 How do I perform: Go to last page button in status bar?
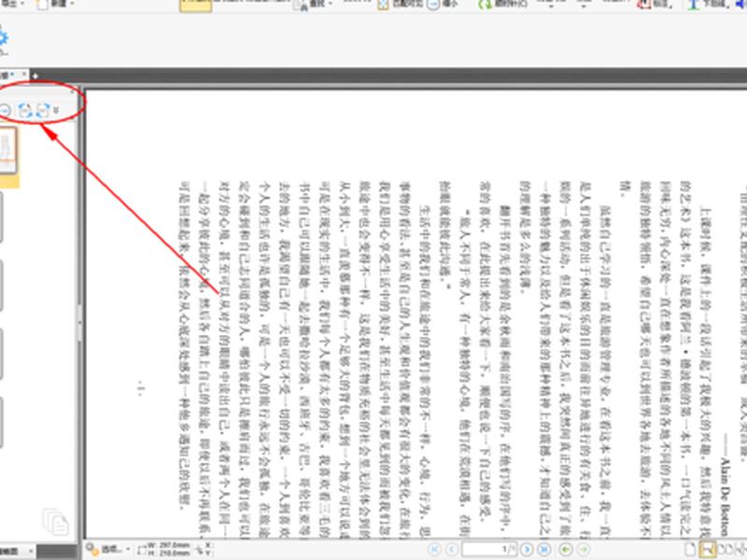544,549
